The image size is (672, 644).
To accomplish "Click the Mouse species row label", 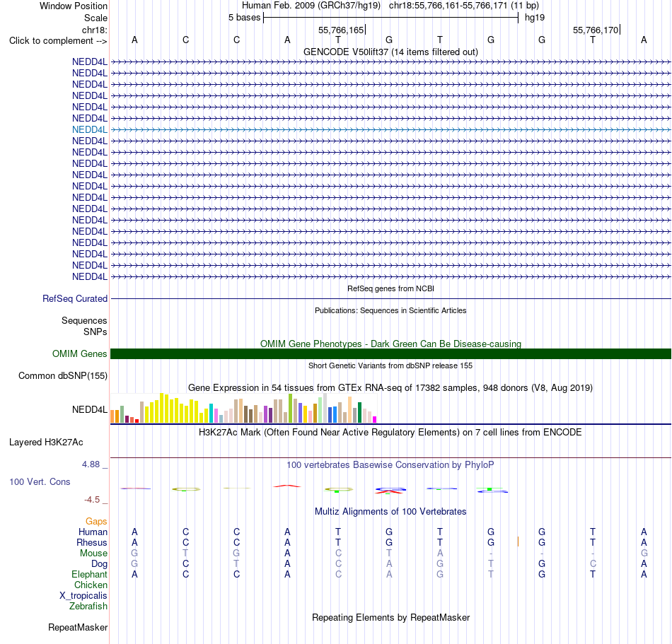I will (93, 554).
